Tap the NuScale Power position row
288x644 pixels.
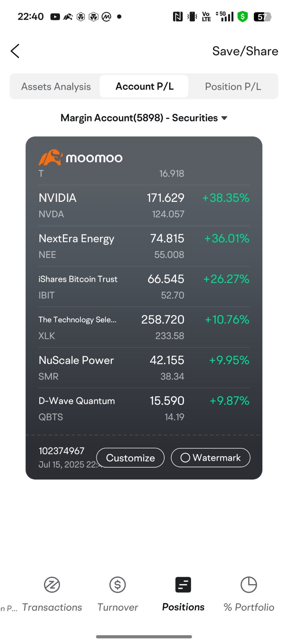144,368
